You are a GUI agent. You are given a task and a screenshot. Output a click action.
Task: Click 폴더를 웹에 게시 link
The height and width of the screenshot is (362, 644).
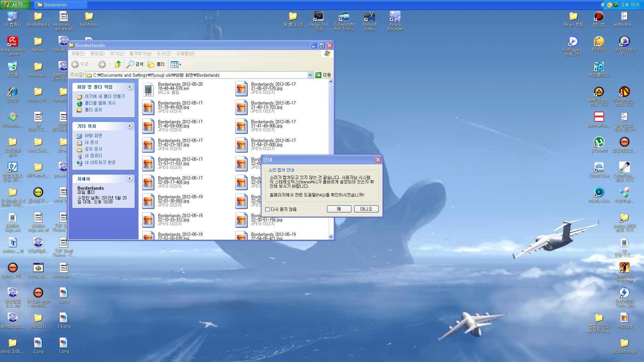[x=100, y=103]
